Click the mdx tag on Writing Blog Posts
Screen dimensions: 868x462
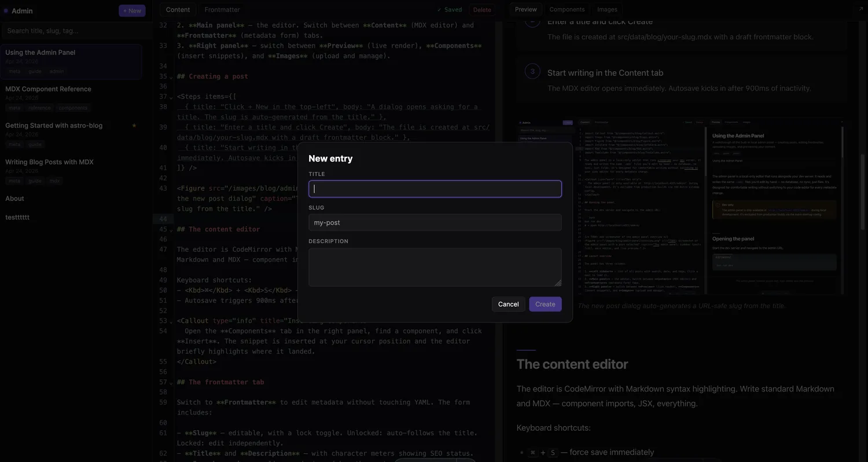(54, 181)
